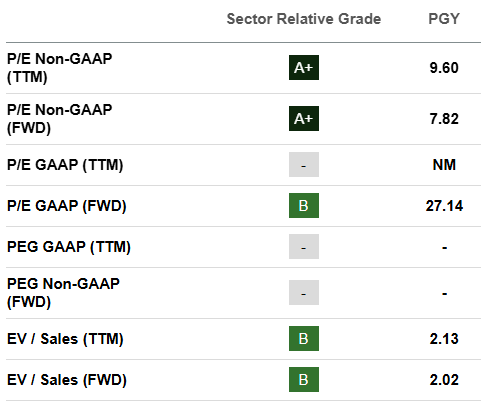The image size is (481, 407).
Task: Click the B grade badge for EV / Sales (FWD)
Action: pyautogui.click(x=304, y=380)
